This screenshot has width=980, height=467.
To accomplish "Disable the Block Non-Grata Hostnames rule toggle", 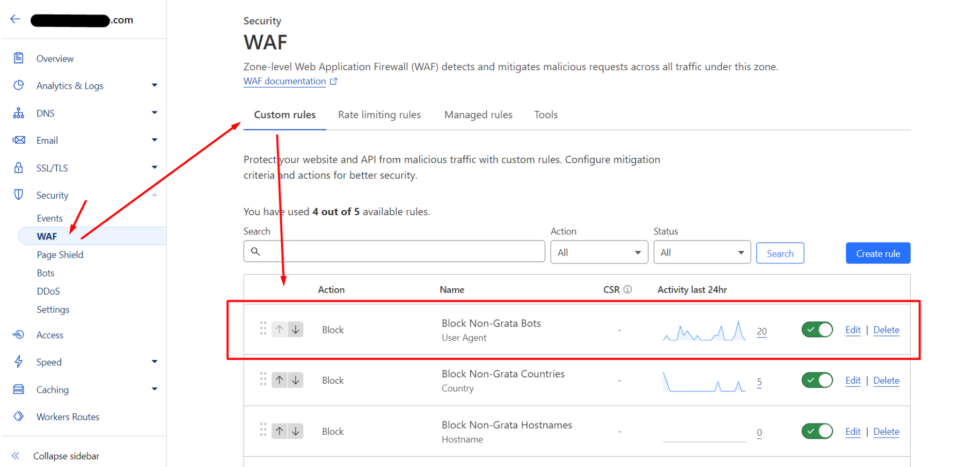I will click(817, 431).
